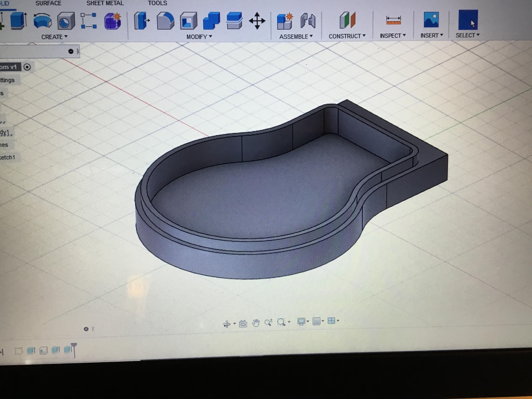This screenshot has height=399, width=532.
Task: Click the Grid and Snaps icon
Action: [x=317, y=321]
